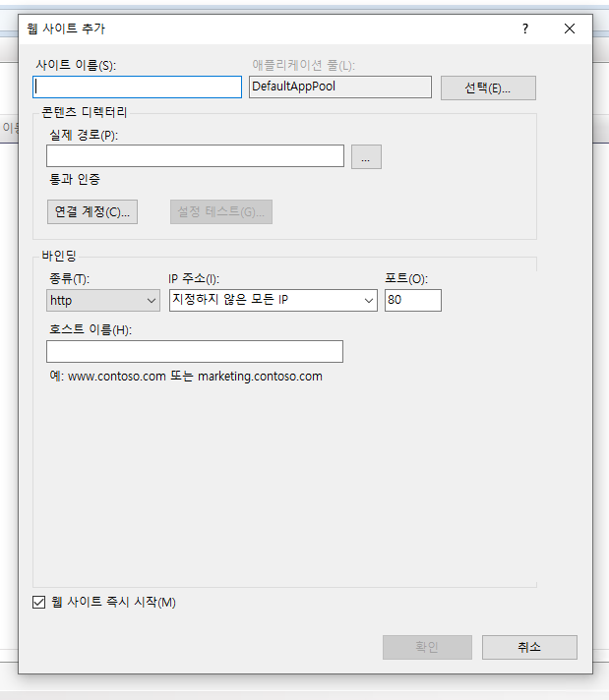The width and height of the screenshot is (609, 700).
Task: Click the 설정 테스트(G)... button
Action: coord(221,211)
